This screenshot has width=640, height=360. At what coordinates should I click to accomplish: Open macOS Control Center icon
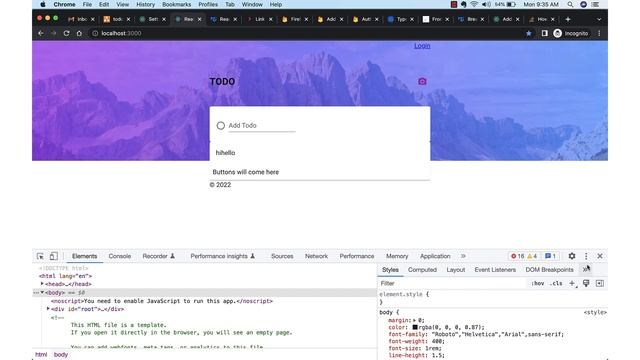click(x=596, y=4)
